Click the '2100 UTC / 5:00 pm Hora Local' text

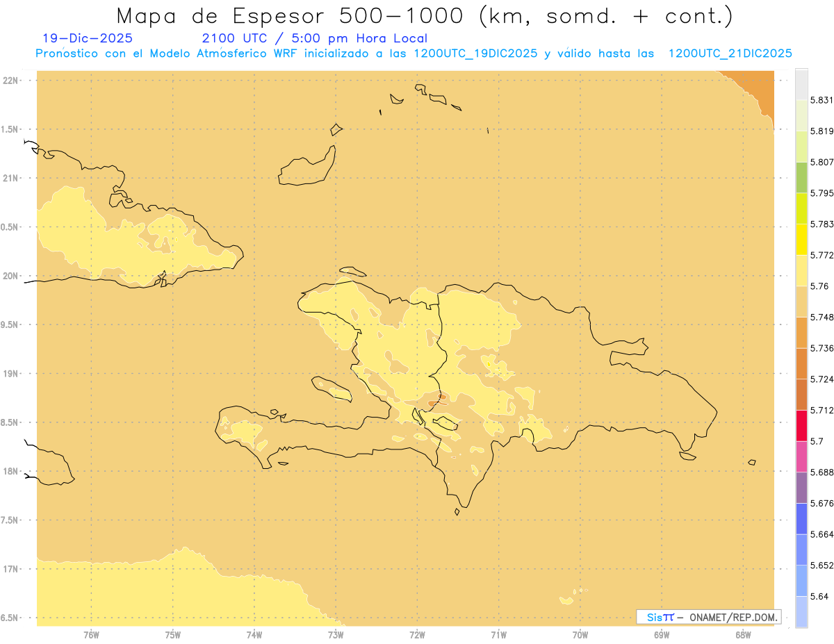(x=314, y=39)
